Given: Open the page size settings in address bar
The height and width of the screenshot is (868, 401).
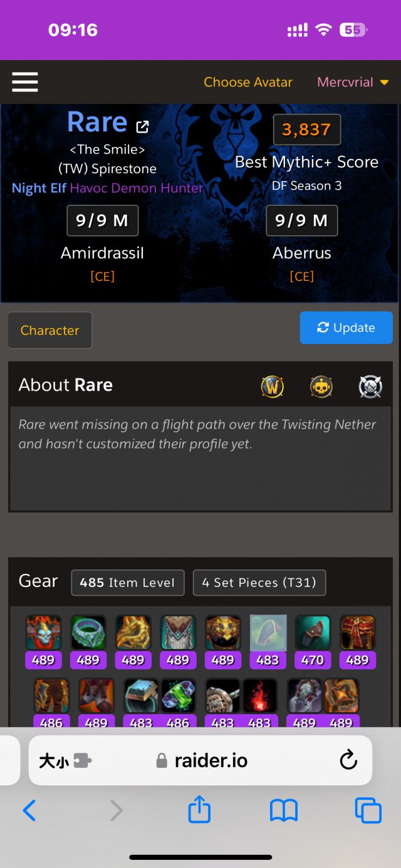Looking at the screenshot, I should [x=65, y=760].
